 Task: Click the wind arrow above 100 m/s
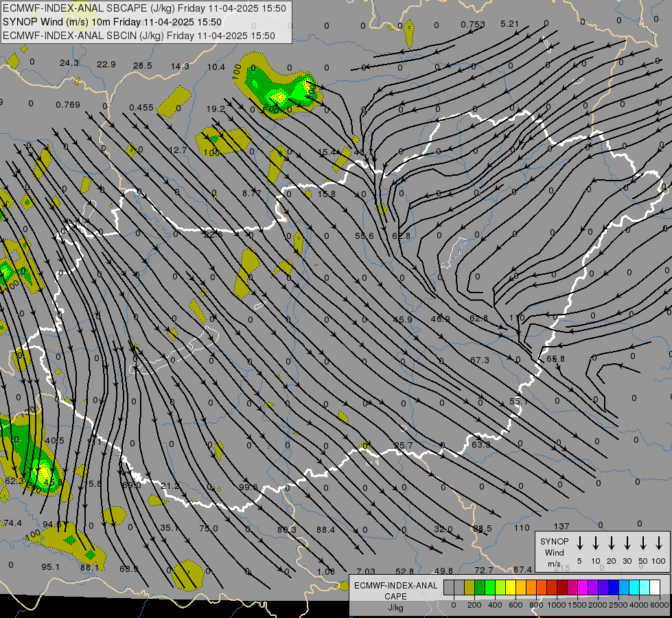(x=659, y=543)
